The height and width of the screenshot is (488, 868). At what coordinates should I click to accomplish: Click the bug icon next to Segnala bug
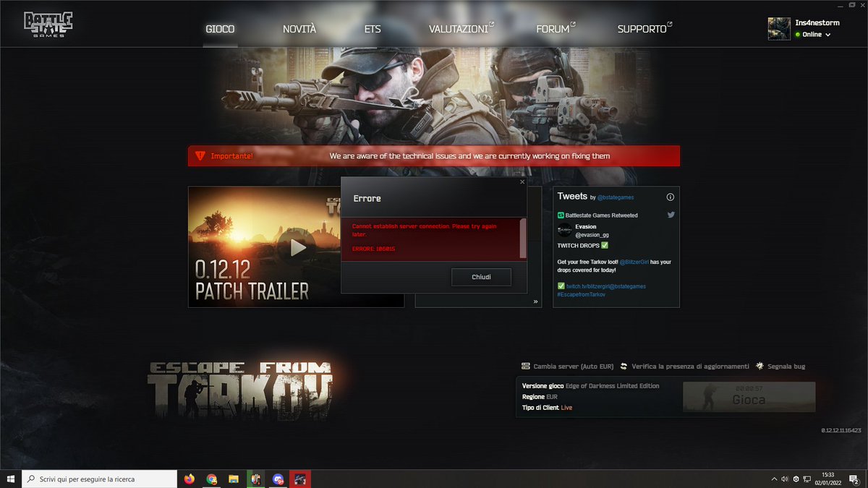[760, 367]
